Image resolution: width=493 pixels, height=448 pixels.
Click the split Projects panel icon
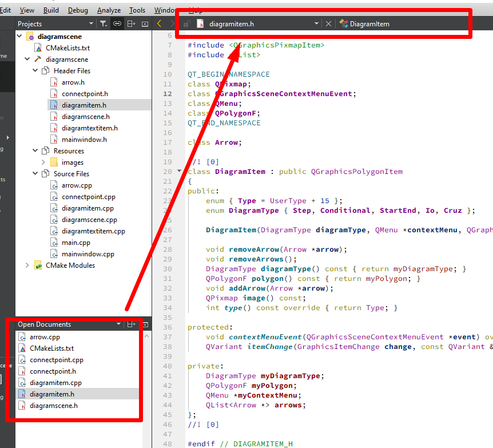pyautogui.click(x=131, y=24)
